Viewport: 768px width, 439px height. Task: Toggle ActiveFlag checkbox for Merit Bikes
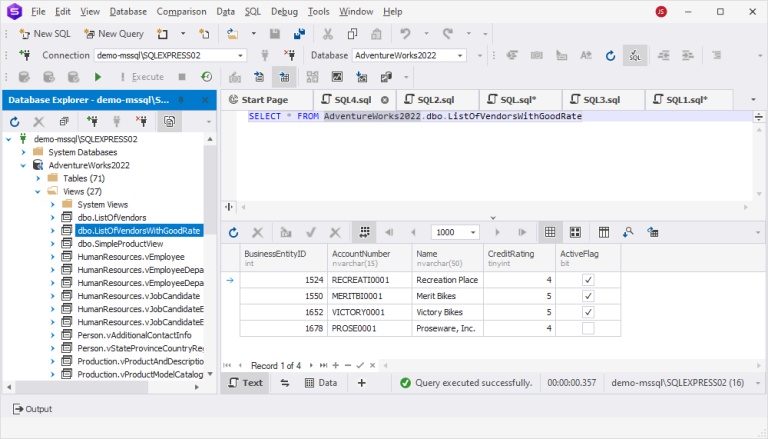[x=588, y=296]
